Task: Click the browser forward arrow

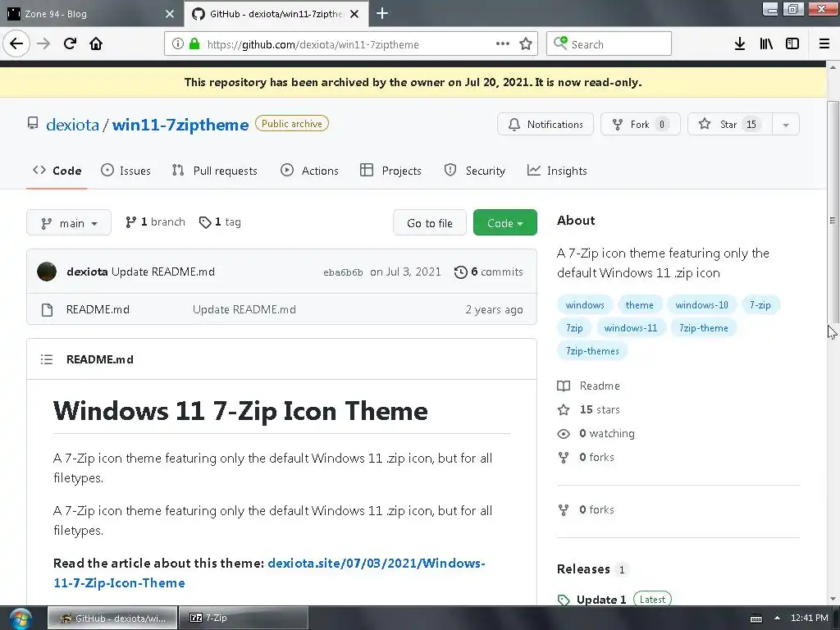Action: (43, 43)
